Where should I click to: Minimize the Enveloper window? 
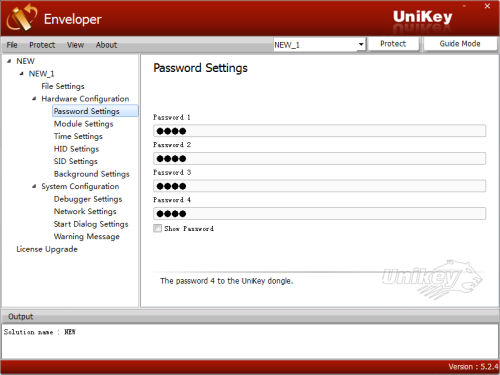[x=464, y=6]
